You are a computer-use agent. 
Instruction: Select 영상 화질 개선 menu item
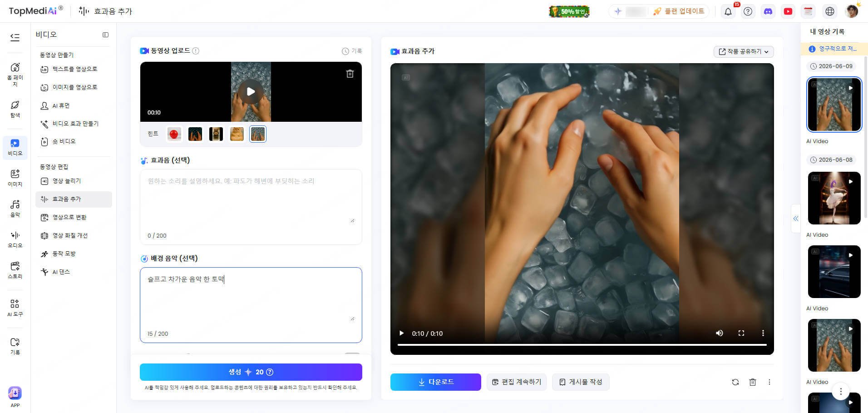click(74, 235)
